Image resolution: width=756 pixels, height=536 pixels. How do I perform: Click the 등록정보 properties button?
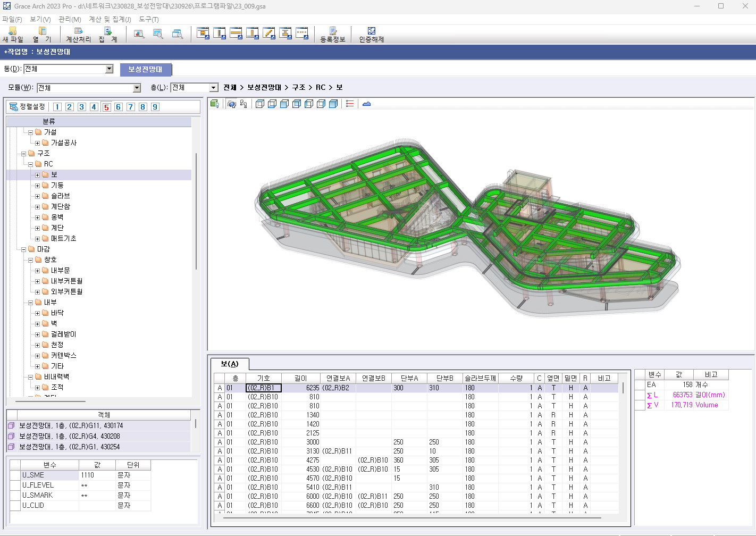point(333,35)
